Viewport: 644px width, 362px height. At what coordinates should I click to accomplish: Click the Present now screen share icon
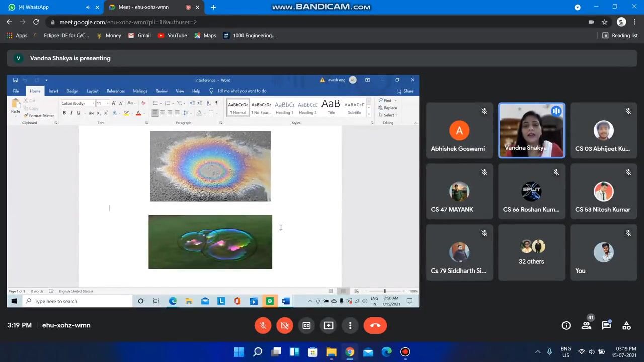point(328,325)
